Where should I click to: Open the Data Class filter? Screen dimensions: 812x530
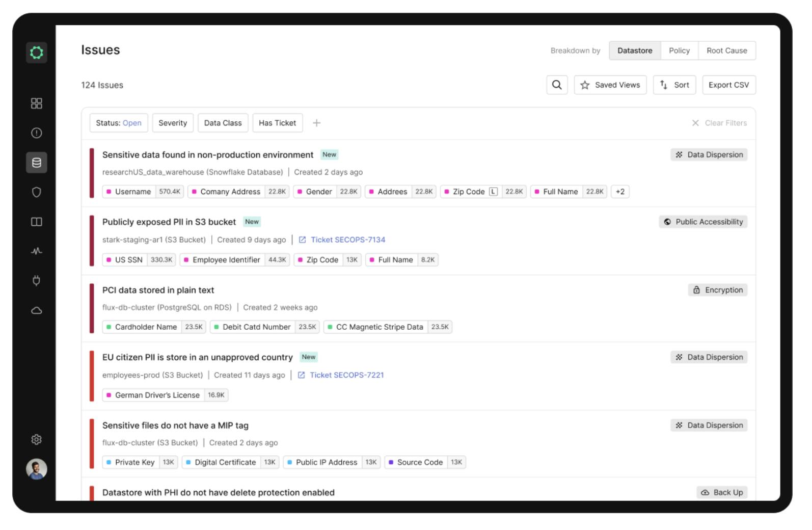click(x=223, y=123)
